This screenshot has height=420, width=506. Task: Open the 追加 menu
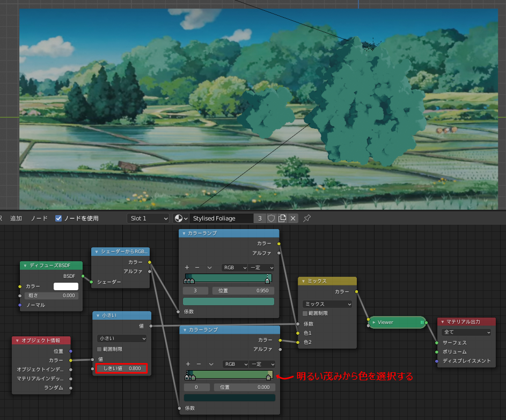click(x=16, y=218)
